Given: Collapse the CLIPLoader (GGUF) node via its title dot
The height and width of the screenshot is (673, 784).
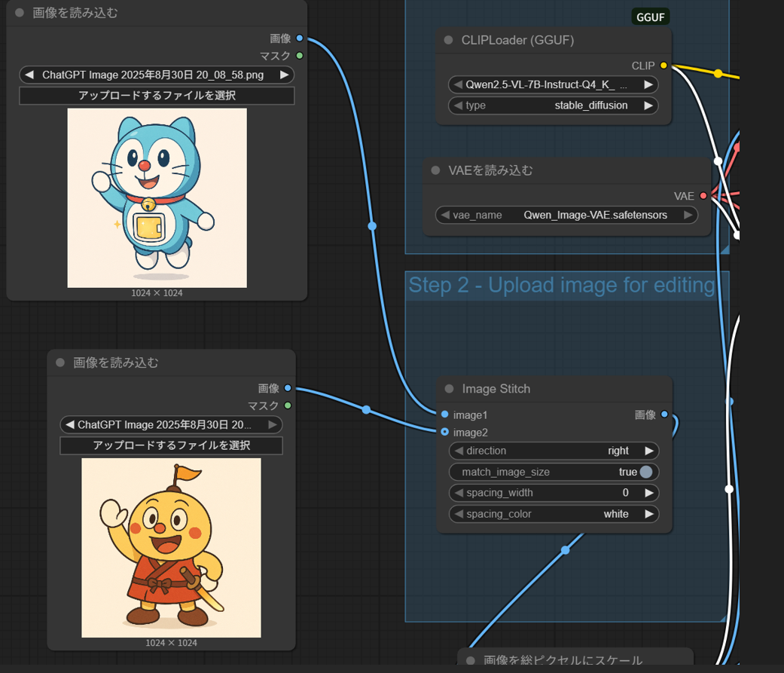Looking at the screenshot, I should point(449,41).
